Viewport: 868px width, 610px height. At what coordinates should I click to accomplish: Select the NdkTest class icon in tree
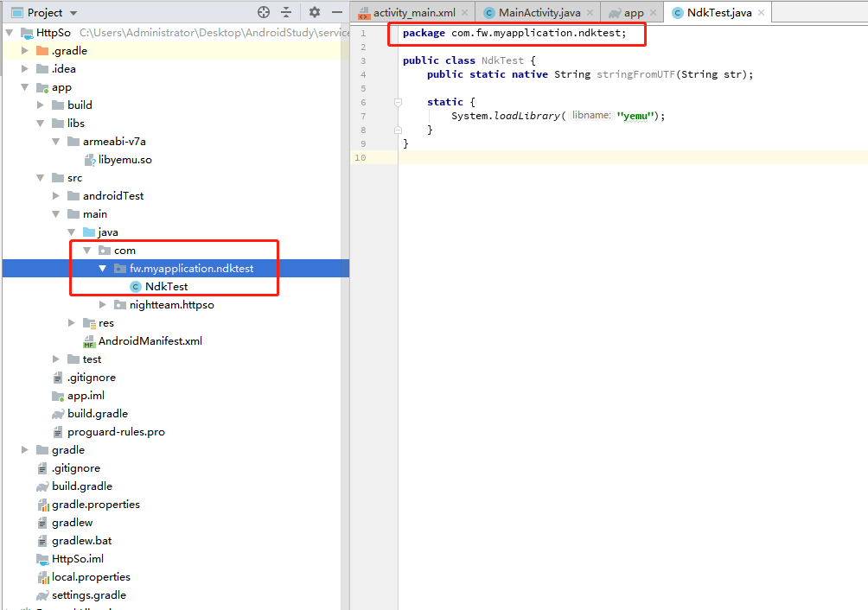click(x=136, y=287)
